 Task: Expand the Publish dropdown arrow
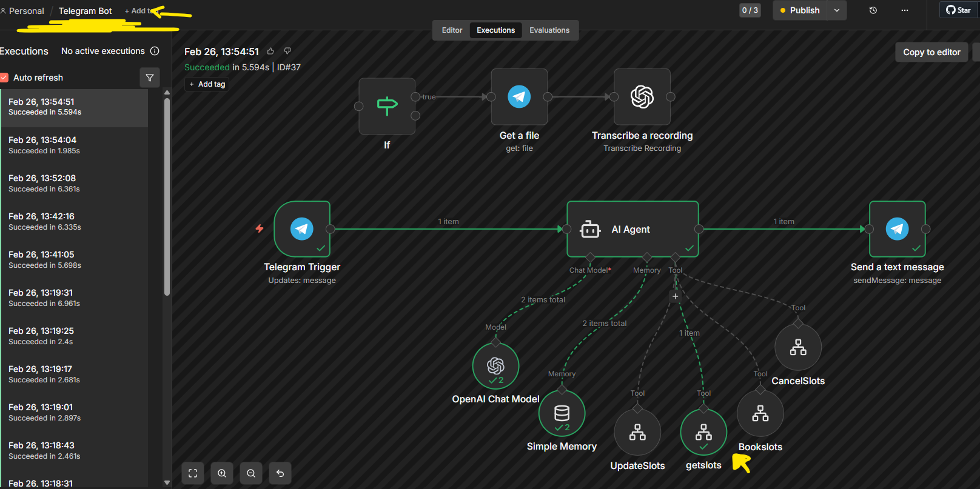pyautogui.click(x=837, y=10)
